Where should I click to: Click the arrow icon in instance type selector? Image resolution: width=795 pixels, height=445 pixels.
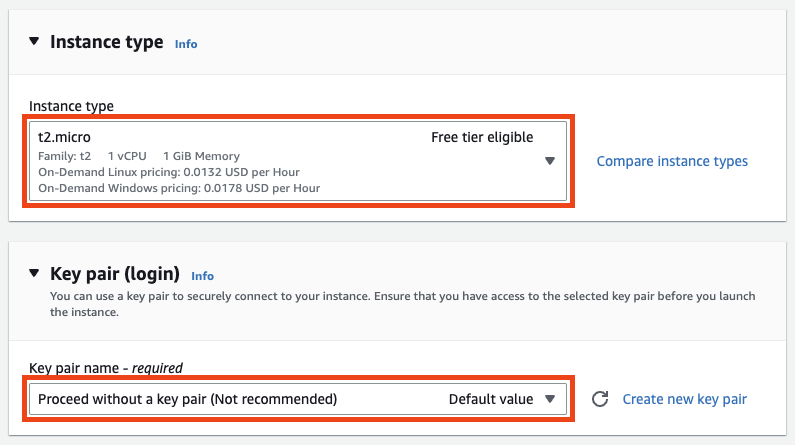tap(550, 161)
